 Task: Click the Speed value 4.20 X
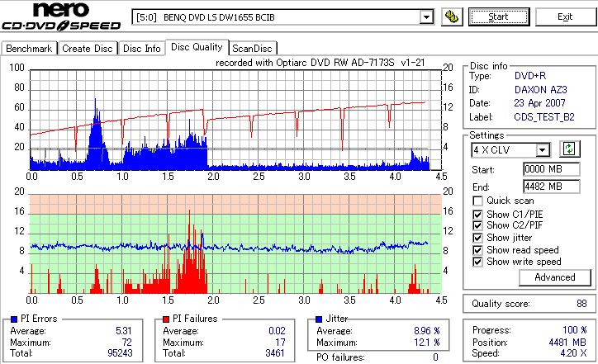(x=573, y=353)
